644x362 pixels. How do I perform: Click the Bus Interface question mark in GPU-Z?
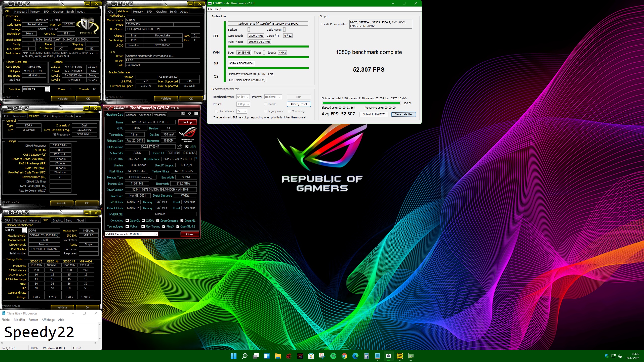tap(196, 159)
